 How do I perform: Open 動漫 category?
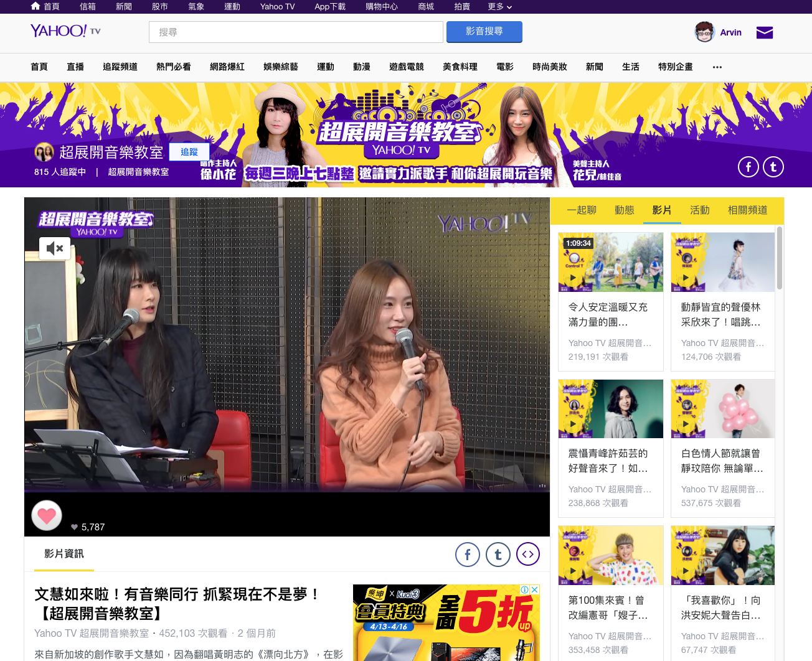point(362,67)
